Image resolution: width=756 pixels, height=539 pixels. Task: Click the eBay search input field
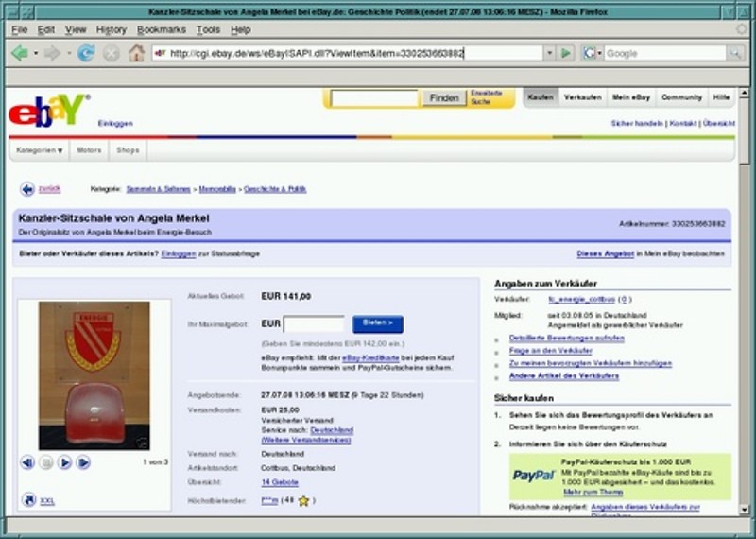(375, 98)
